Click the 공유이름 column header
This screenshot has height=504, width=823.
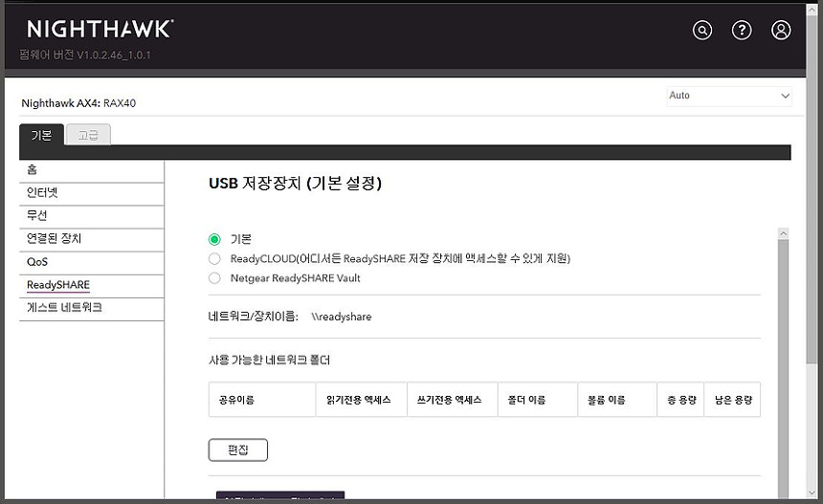click(x=262, y=400)
